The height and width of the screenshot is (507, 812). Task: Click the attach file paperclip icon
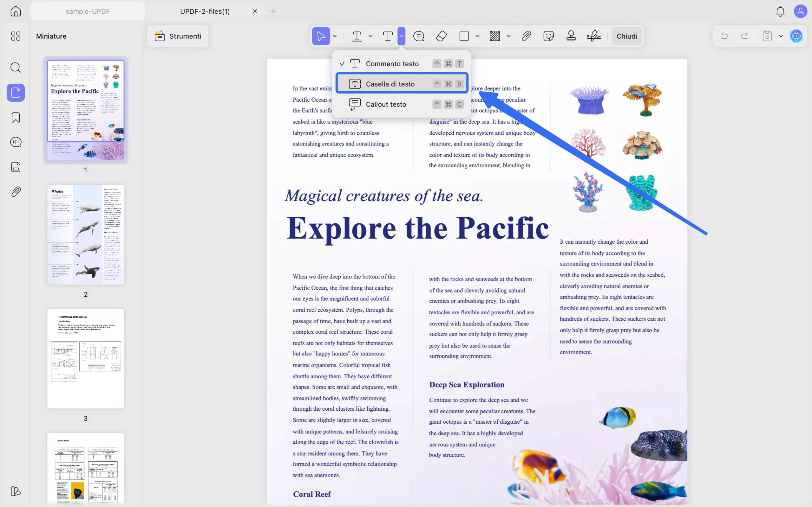526,36
